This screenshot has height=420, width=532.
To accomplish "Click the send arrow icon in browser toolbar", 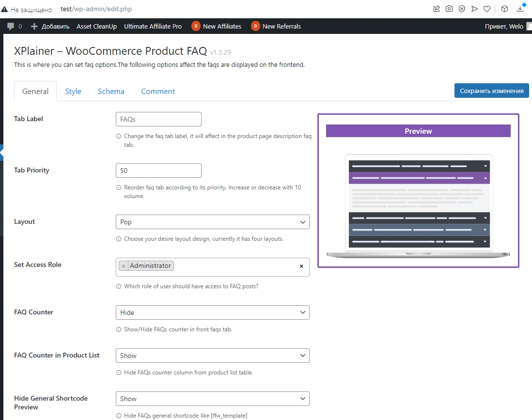I will [474, 9].
